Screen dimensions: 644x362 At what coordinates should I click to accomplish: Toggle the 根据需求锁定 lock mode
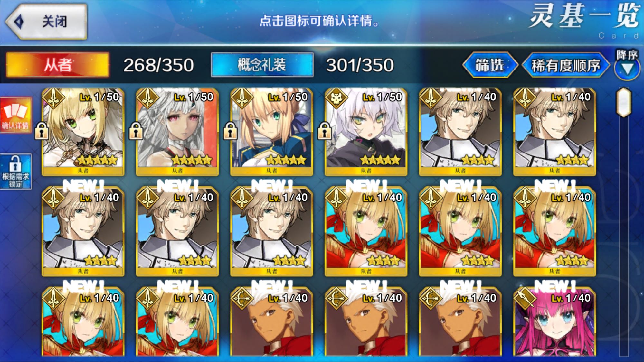[x=15, y=172]
